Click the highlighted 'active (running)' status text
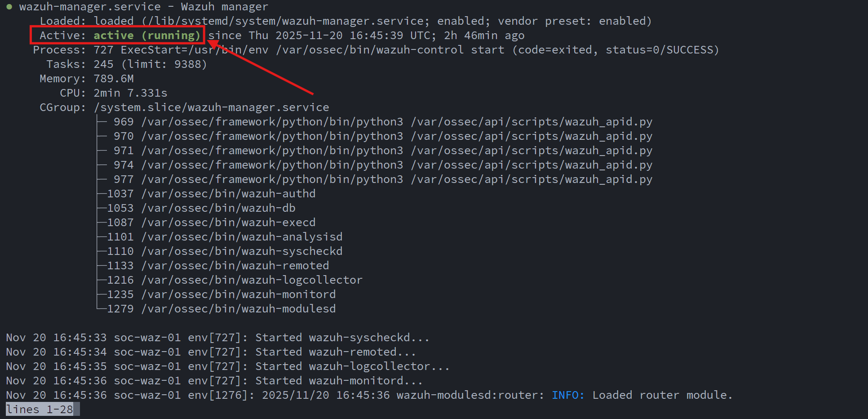 coord(147,36)
